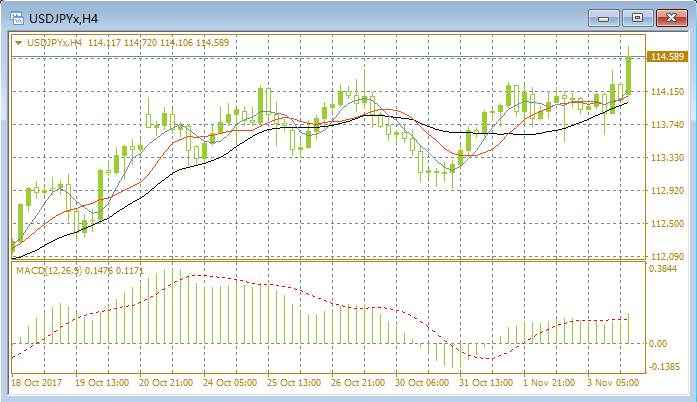The width and height of the screenshot is (697, 402).
Task: Click the current price label 114.589
Action: tap(666, 57)
